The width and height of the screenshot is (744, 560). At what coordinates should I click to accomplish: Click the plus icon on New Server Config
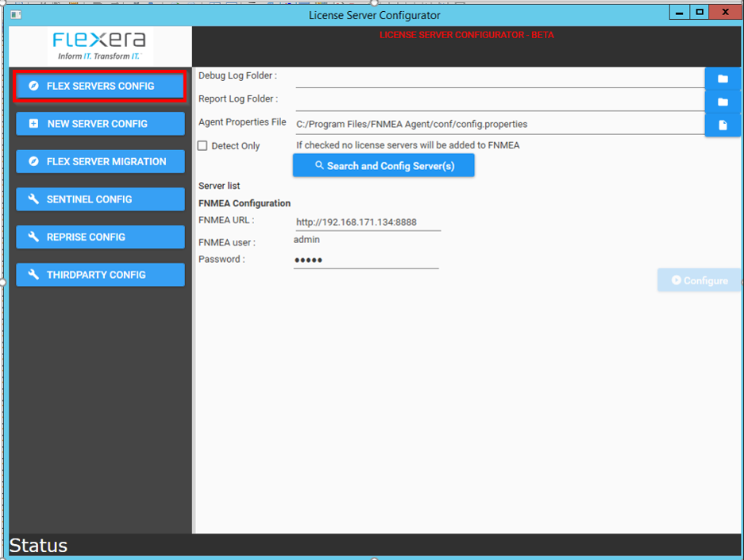33,124
